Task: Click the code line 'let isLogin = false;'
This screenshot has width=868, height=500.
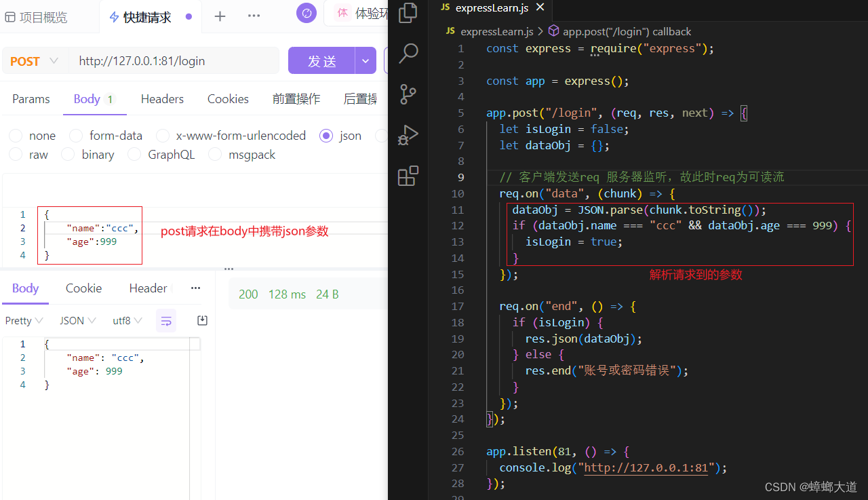Action: pyautogui.click(x=564, y=129)
